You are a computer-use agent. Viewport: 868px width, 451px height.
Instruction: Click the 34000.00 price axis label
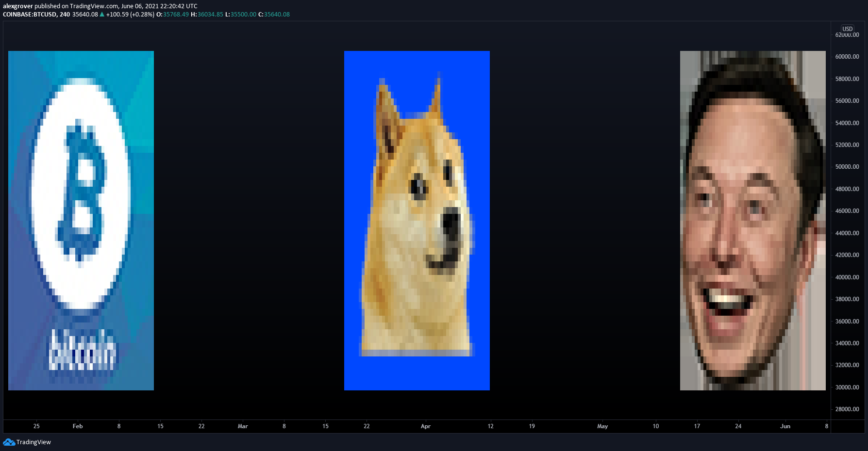847,343
